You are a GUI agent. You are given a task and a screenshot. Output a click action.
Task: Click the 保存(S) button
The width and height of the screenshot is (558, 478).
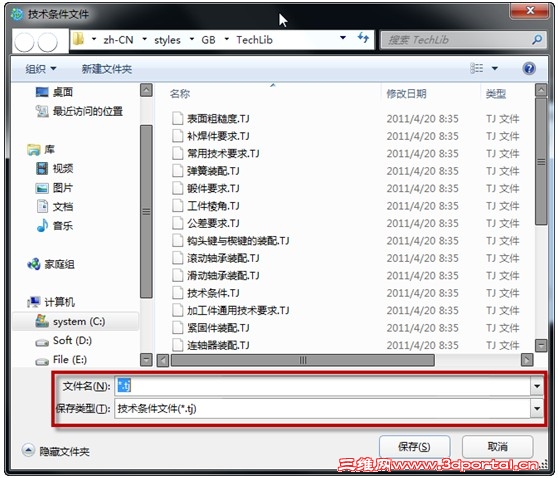point(415,446)
